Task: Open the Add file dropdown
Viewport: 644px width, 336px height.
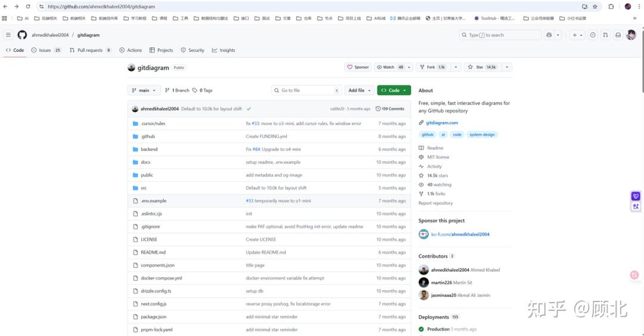Action: (x=360, y=91)
